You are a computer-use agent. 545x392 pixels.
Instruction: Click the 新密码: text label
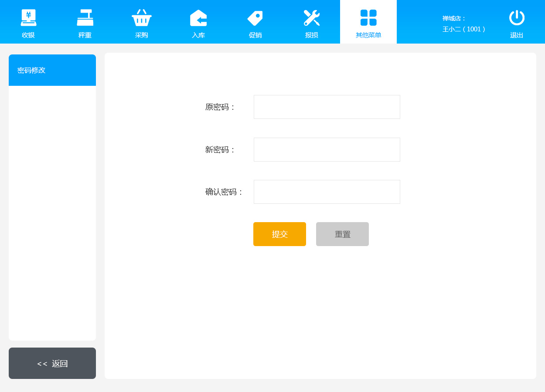click(220, 150)
